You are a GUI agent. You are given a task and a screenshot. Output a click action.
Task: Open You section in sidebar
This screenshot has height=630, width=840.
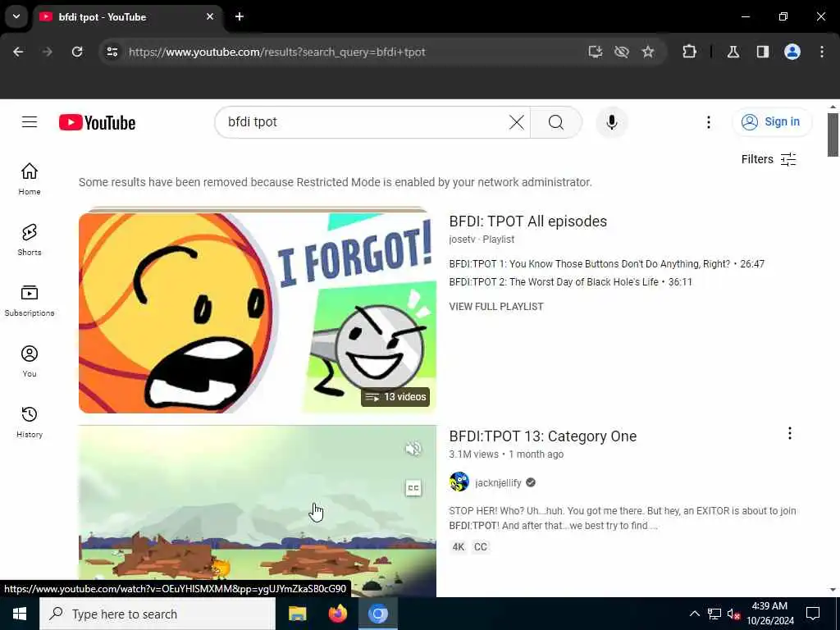pyautogui.click(x=30, y=362)
